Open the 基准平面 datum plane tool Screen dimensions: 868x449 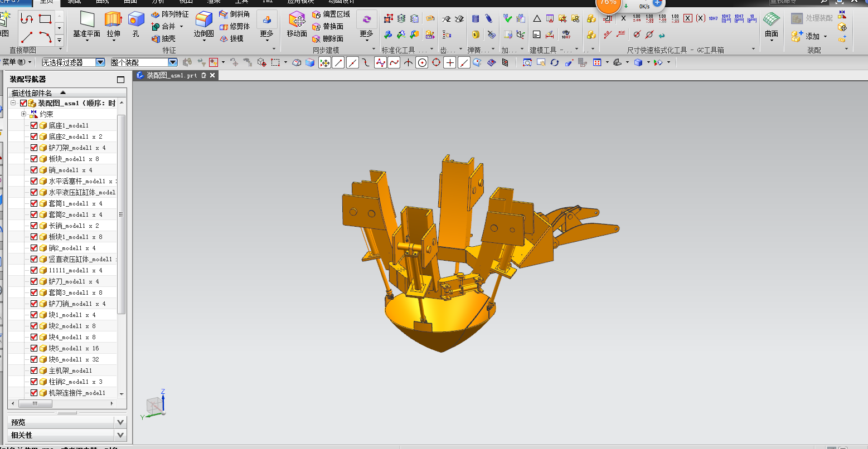click(87, 25)
